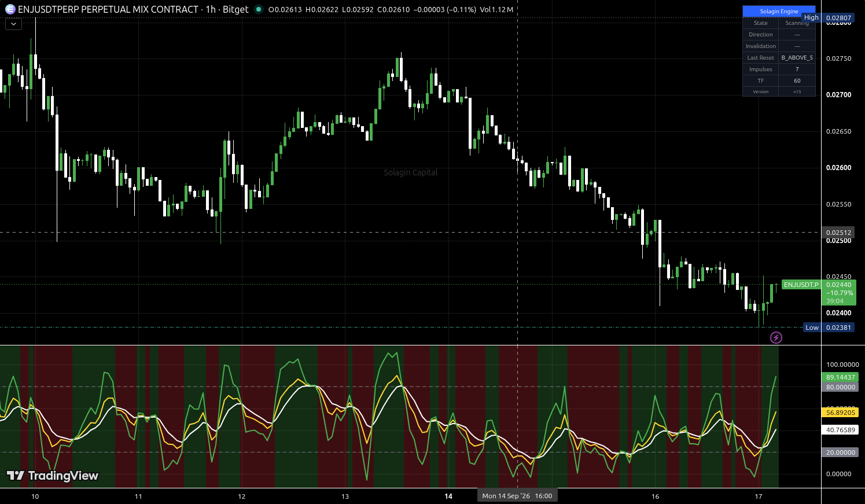Click the 0.02550 price axis label
Viewport: 865px width, 504px height.
pyautogui.click(x=838, y=204)
